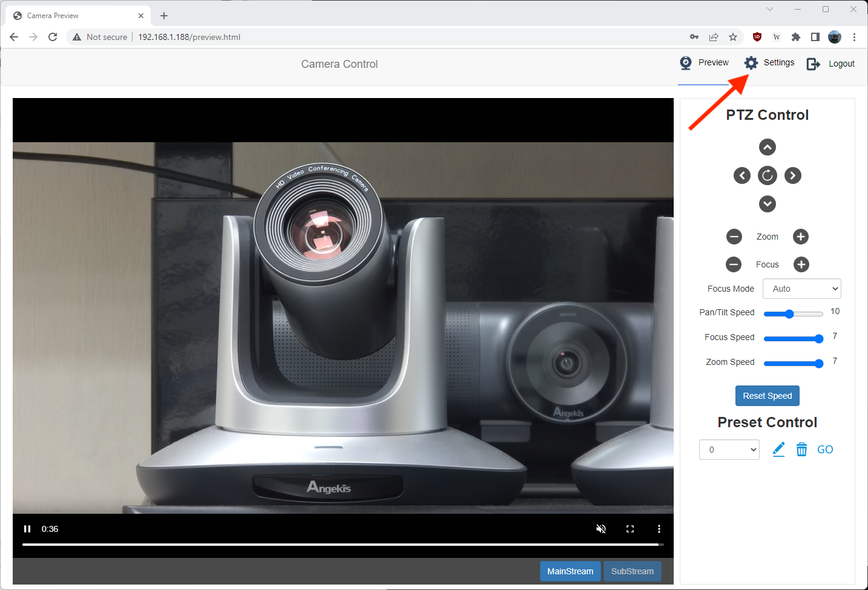The width and height of the screenshot is (868, 590).
Task: Edit preset using the pencil icon
Action: [778, 450]
